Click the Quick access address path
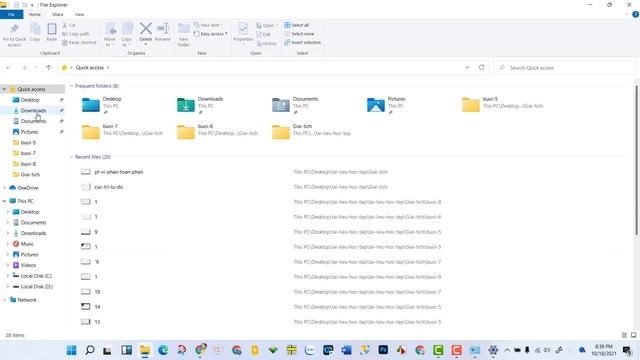640x360 pixels. coord(90,68)
